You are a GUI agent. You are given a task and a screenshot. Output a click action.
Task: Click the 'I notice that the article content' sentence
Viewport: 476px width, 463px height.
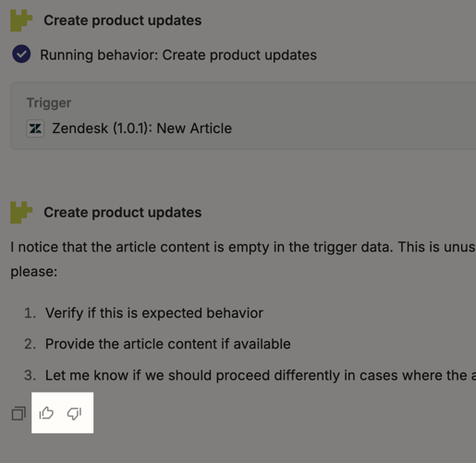click(243, 247)
